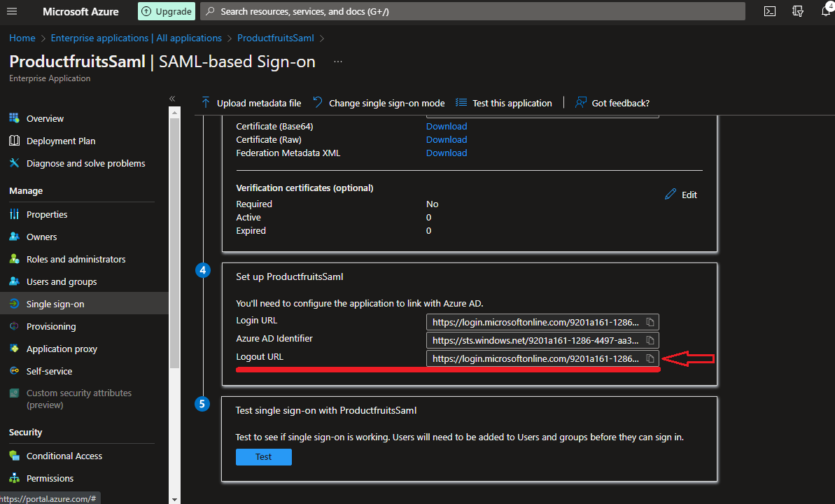Viewport: 835px width, 504px height.
Task: Edit the verification certificates
Action: [x=680, y=194]
